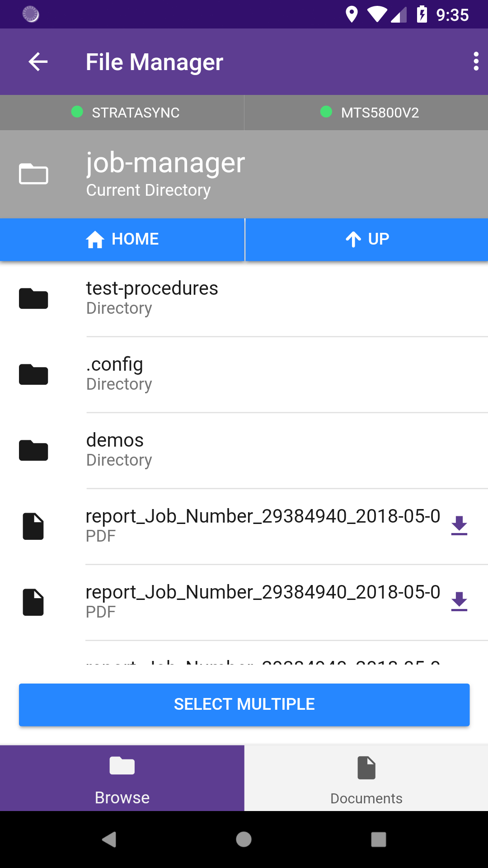Select the first report_Job_Number PDF file name
This screenshot has width=488, height=868.
(x=263, y=516)
